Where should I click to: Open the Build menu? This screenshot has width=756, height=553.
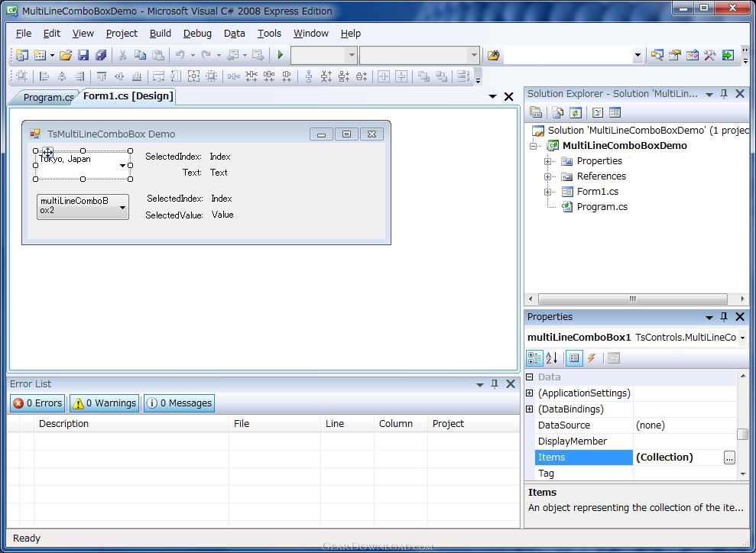pos(160,34)
